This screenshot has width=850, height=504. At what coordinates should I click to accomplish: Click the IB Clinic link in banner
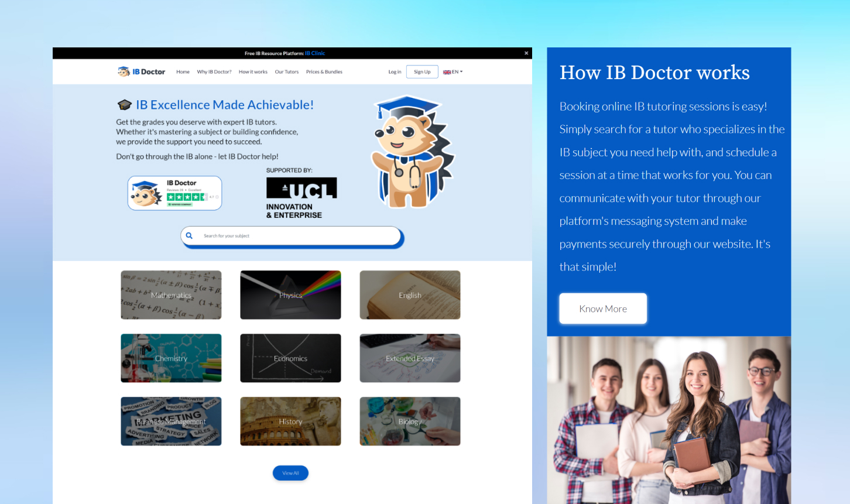pos(315,53)
